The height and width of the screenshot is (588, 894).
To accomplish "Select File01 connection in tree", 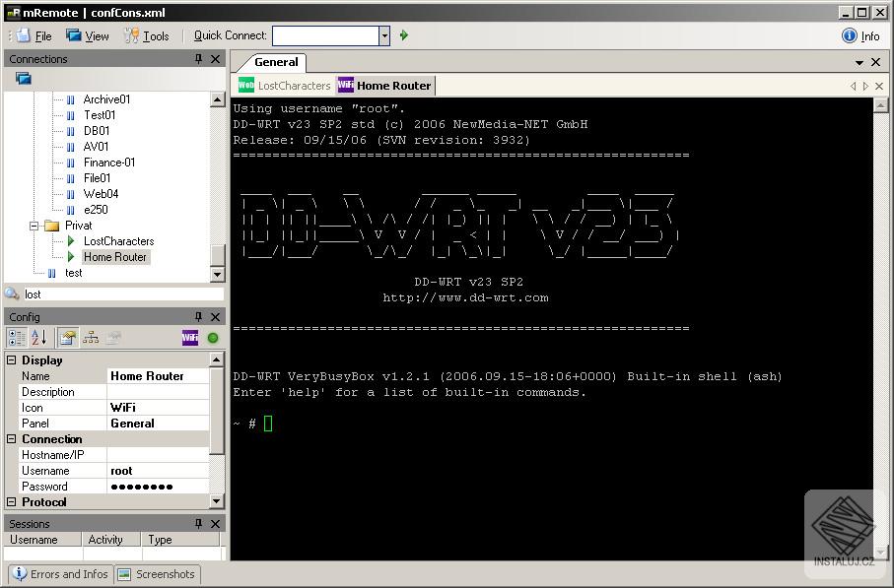I will pos(97,177).
